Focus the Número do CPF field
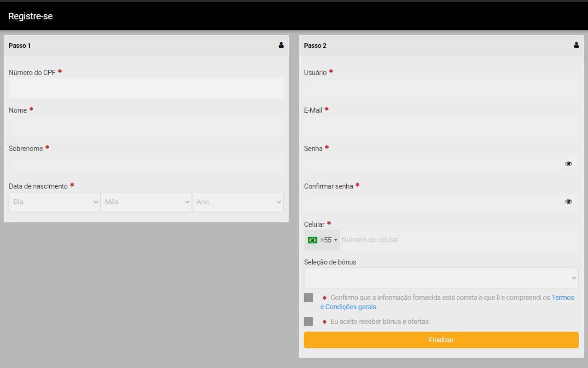 (146, 88)
